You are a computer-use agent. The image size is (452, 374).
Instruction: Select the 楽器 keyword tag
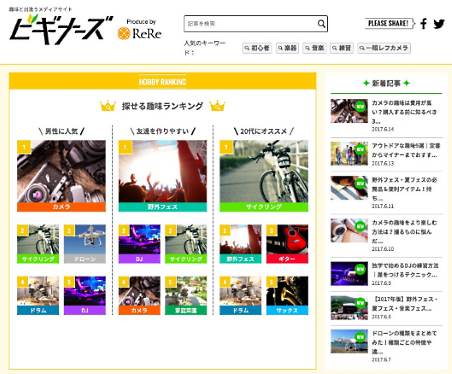click(x=287, y=48)
